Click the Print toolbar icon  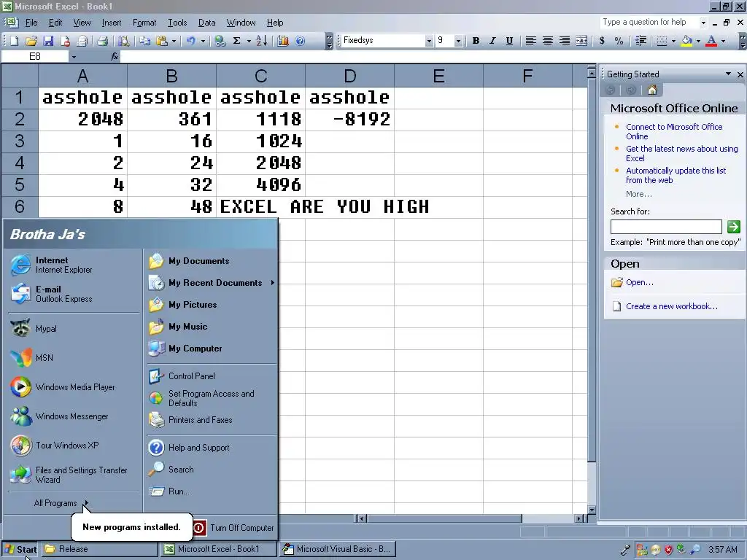pos(102,41)
